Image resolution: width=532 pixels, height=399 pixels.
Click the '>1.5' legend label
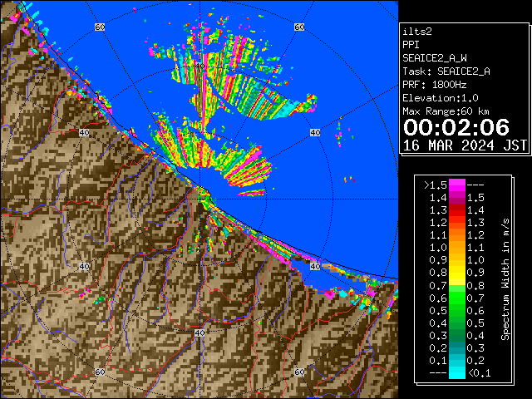436,185
